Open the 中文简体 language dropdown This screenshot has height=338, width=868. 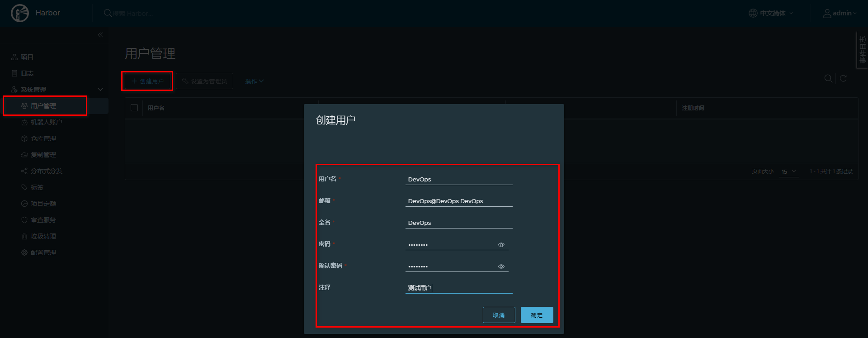[x=771, y=13]
